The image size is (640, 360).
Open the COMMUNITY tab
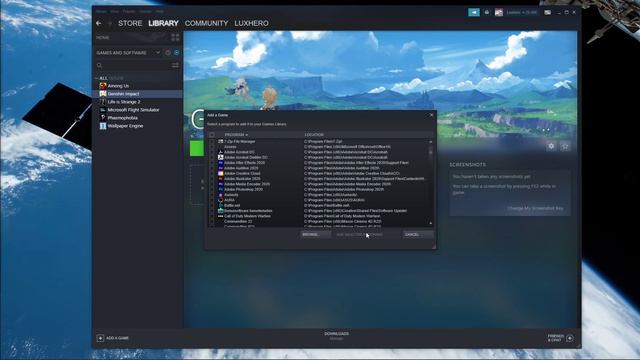click(206, 23)
